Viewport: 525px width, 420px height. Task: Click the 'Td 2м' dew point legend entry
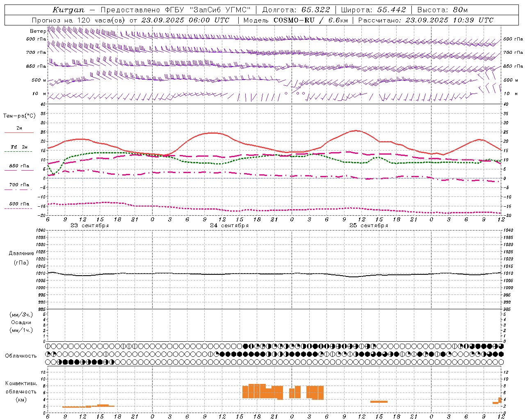coord(19,147)
